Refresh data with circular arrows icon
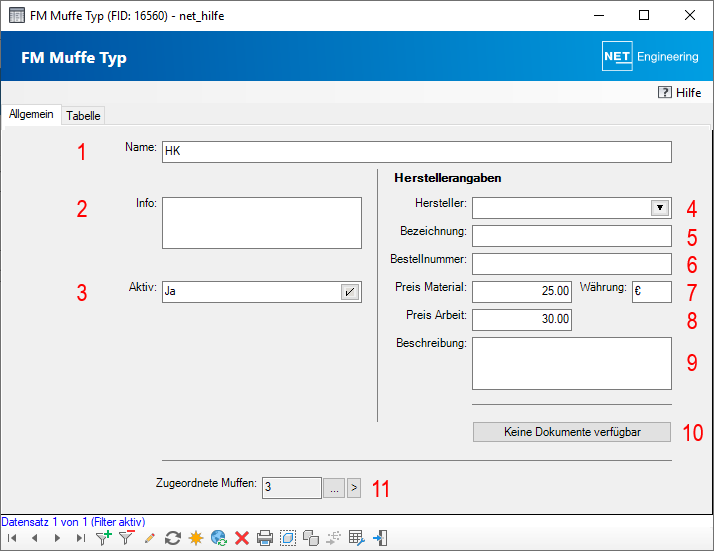This screenshot has height=551, width=714. coord(173,538)
